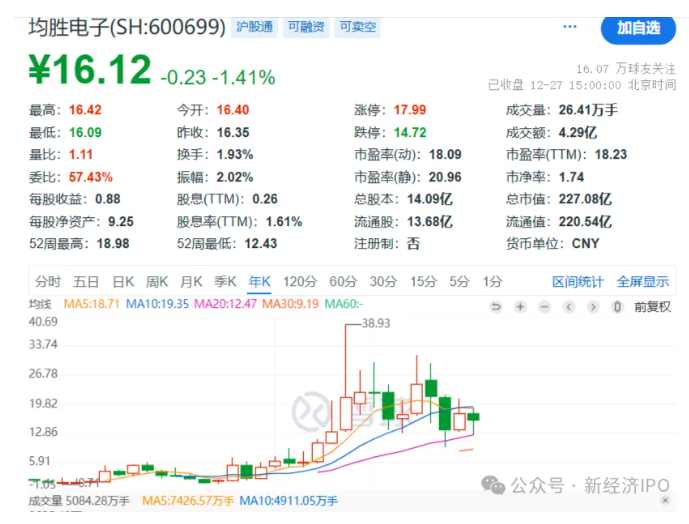
Task: Click the 总市值 value 227.08亿
Action: coord(585,199)
